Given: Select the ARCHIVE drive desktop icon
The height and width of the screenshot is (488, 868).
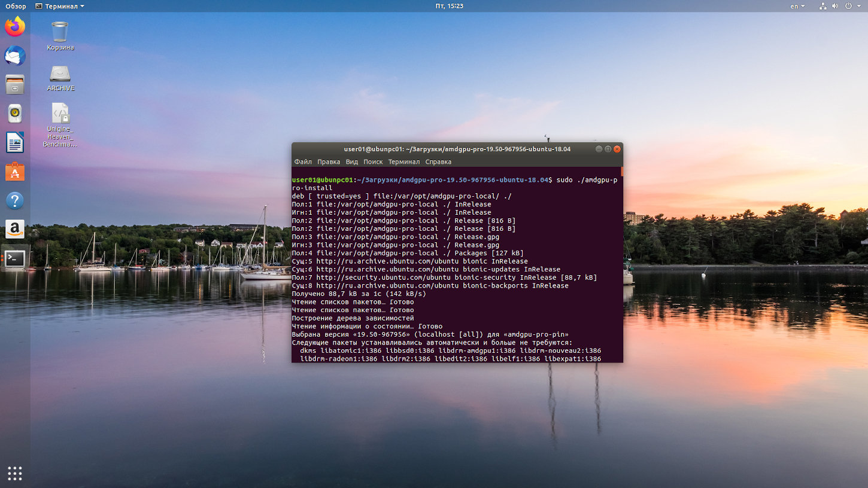Looking at the screenshot, I should pyautogui.click(x=60, y=78).
